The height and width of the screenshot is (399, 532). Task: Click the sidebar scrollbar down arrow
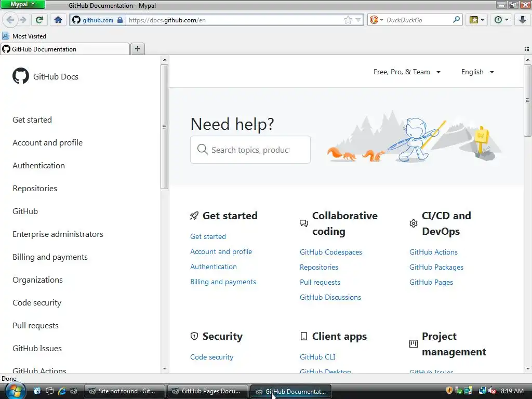pos(165,369)
